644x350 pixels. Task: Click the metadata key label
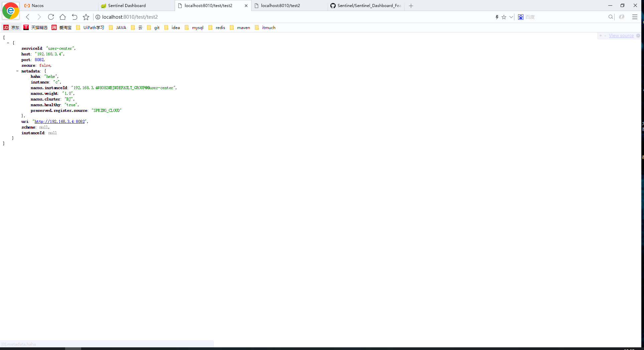pos(30,71)
